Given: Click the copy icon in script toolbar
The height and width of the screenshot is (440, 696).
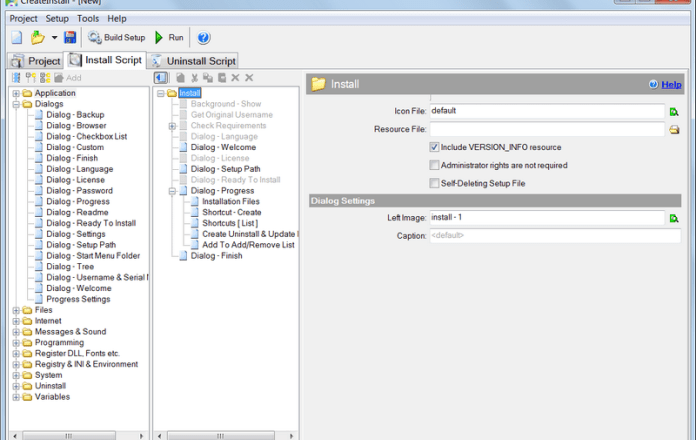Looking at the screenshot, I should pyautogui.click(x=180, y=78).
